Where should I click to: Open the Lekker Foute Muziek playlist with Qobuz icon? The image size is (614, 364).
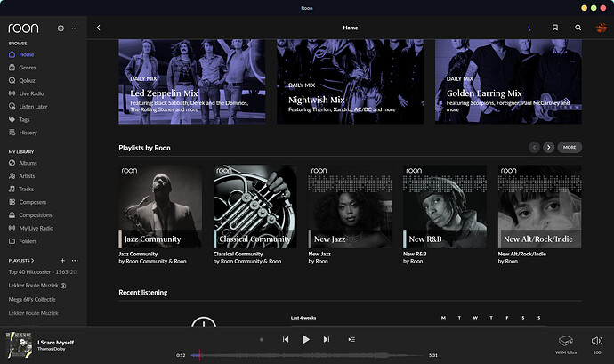[x=37, y=286]
